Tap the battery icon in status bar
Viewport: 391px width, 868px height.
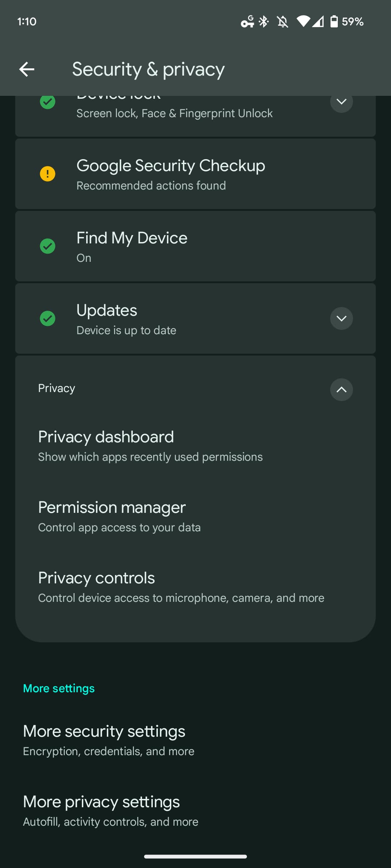[x=334, y=22]
